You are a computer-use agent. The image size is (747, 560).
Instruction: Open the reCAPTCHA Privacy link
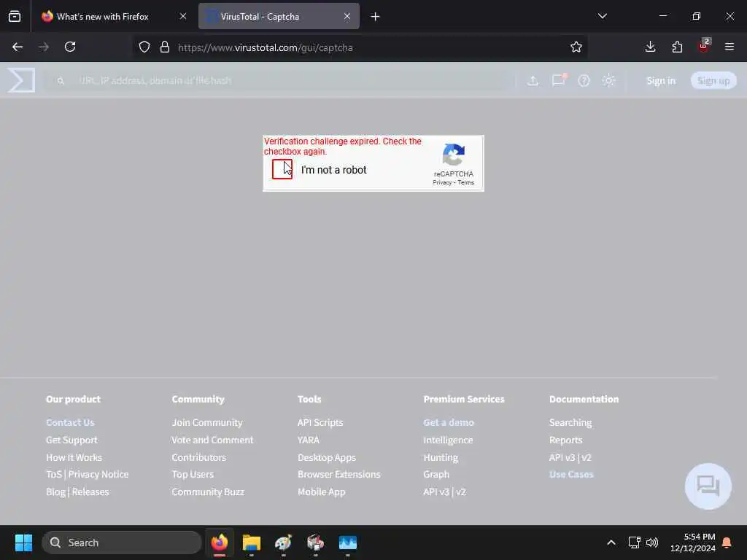442,182
